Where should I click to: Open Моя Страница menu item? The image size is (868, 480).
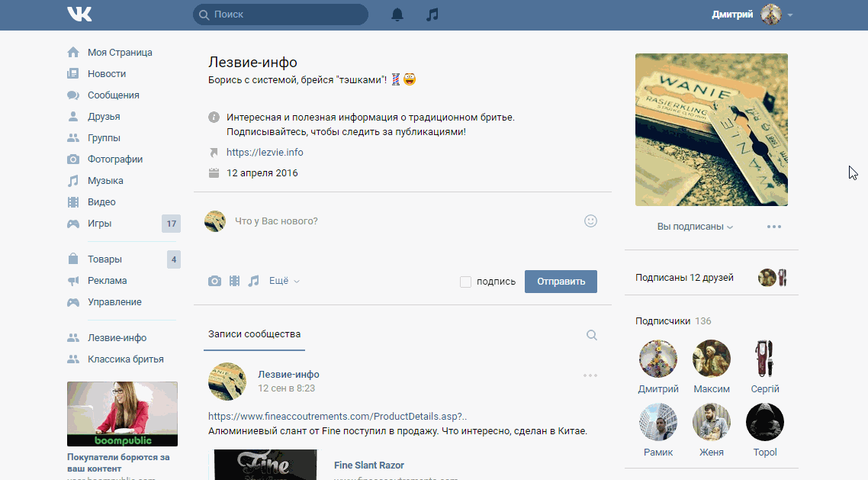pyautogui.click(x=121, y=52)
